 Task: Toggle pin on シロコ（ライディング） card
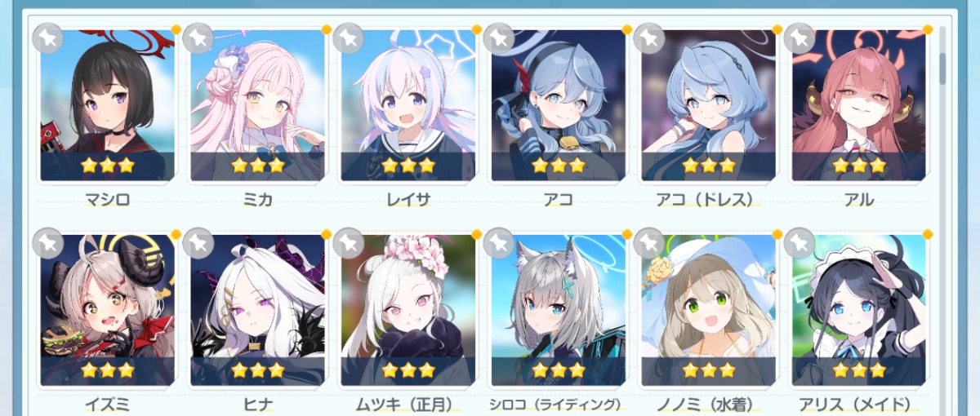point(498,243)
